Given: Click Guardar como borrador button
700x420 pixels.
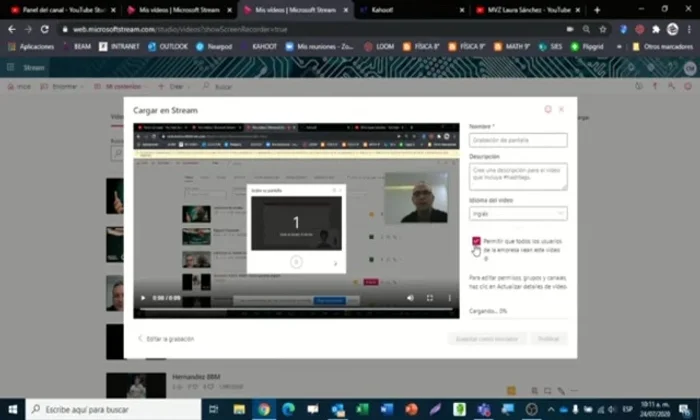Looking at the screenshot, I should click(486, 338).
